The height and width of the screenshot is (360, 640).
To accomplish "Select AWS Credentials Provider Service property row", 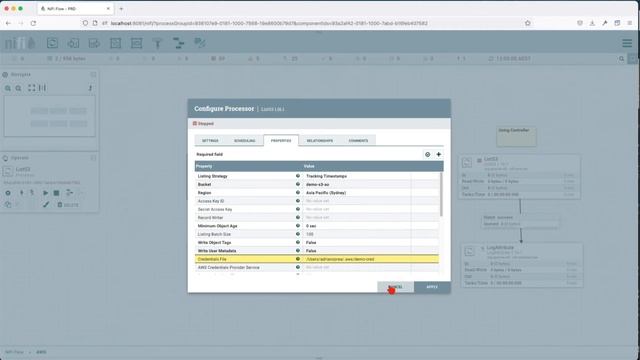I will pos(317,267).
